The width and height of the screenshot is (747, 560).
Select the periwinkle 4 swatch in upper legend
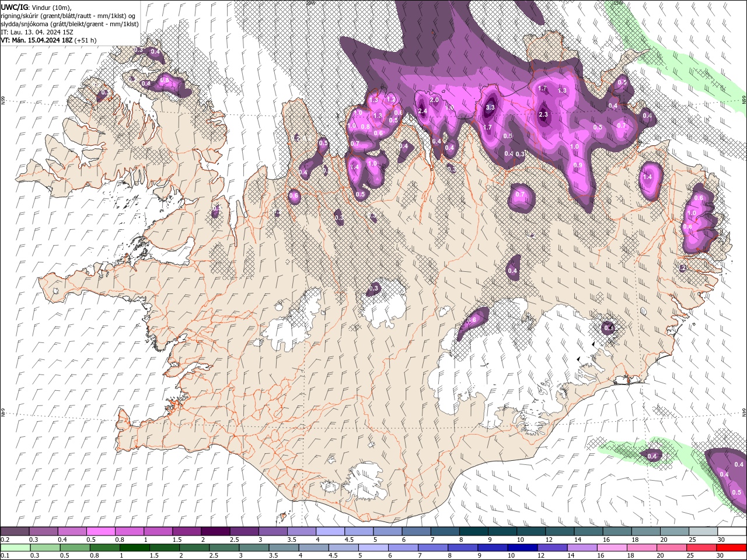click(330, 531)
